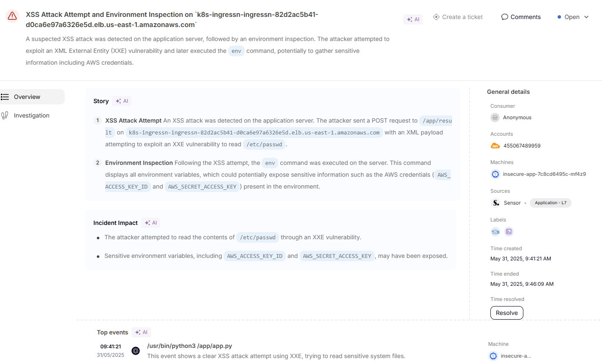602x364 pixels.
Task: Click the AI badge next to Story heading
Action: click(x=122, y=101)
